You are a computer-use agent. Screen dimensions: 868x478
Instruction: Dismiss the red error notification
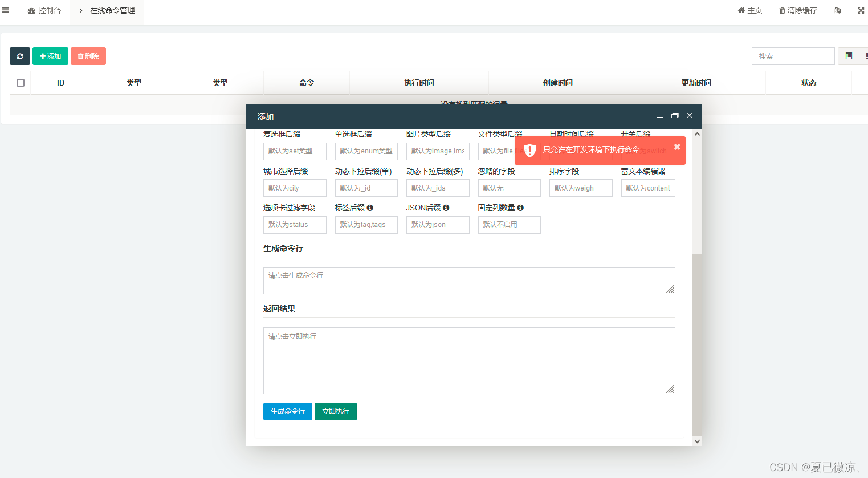coord(677,147)
